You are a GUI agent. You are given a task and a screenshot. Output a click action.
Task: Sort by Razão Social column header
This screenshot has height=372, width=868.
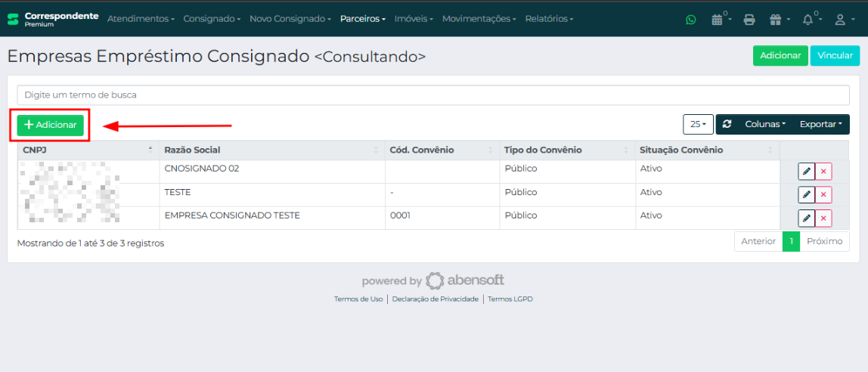pyautogui.click(x=271, y=150)
